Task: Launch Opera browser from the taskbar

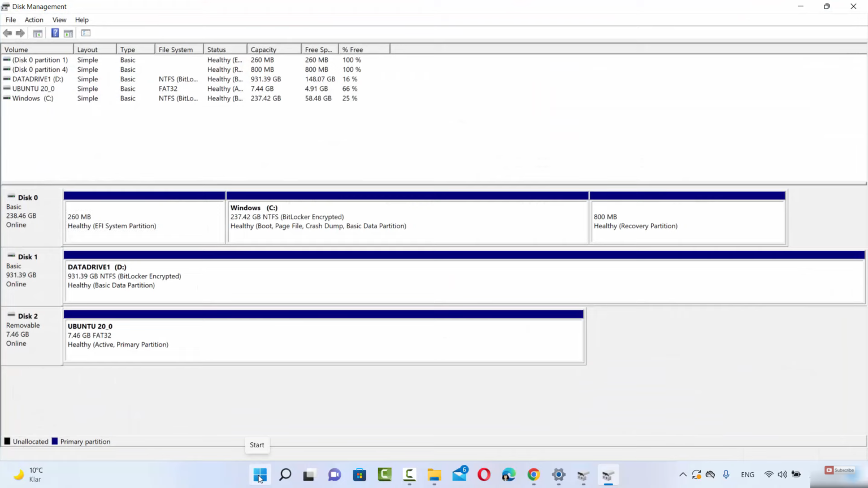Action: pyautogui.click(x=484, y=475)
